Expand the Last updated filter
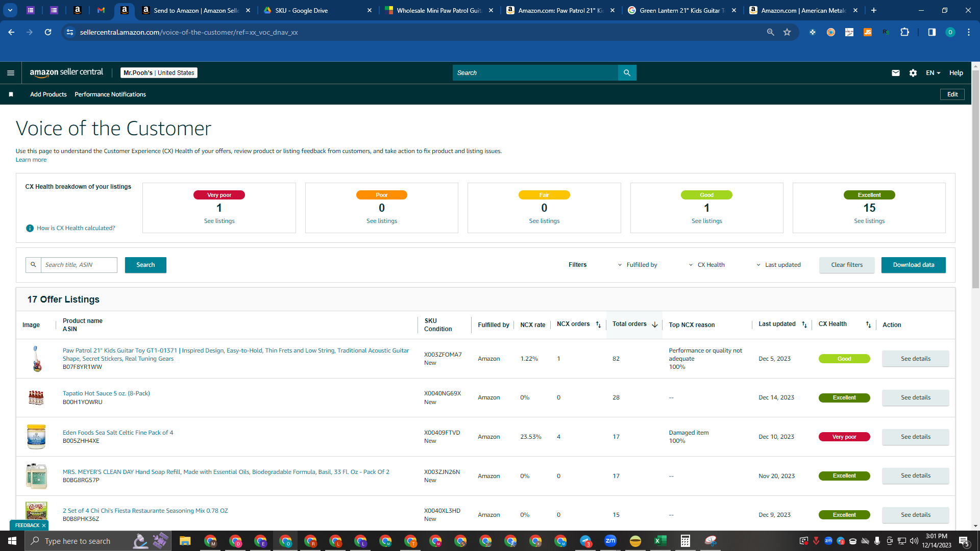The width and height of the screenshot is (980, 551). [x=778, y=265]
